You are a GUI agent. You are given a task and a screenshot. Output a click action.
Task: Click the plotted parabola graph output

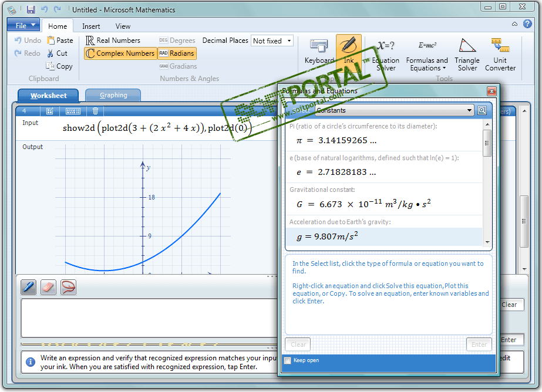[x=143, y=209]
